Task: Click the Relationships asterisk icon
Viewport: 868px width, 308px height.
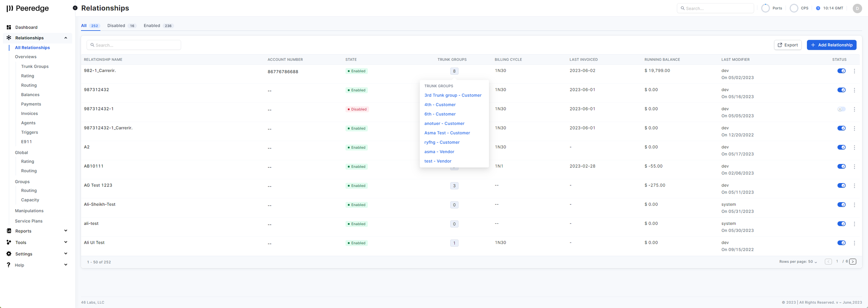Action: [x=9, y=38]
